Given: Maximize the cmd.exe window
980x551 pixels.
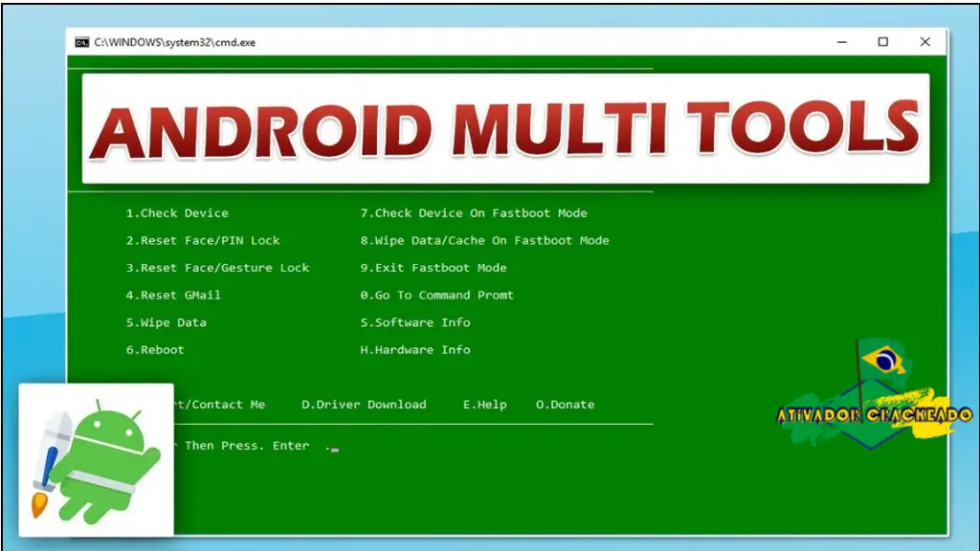Looking at the screenshot, I should point(883,42).
